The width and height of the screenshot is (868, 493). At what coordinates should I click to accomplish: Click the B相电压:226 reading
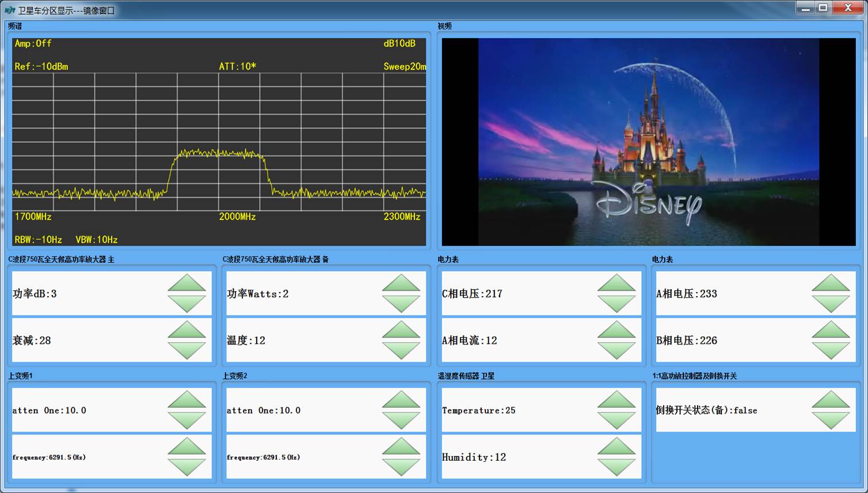(687, 340)
